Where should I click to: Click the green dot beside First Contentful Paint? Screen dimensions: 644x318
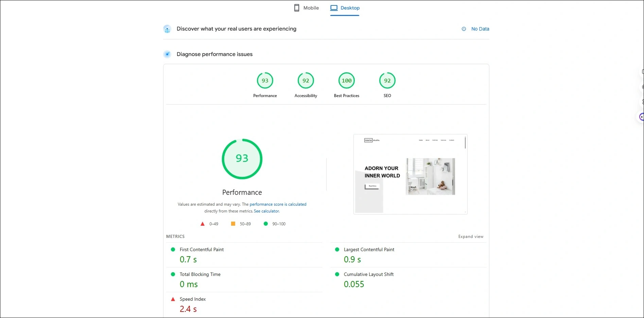[173, 249]
